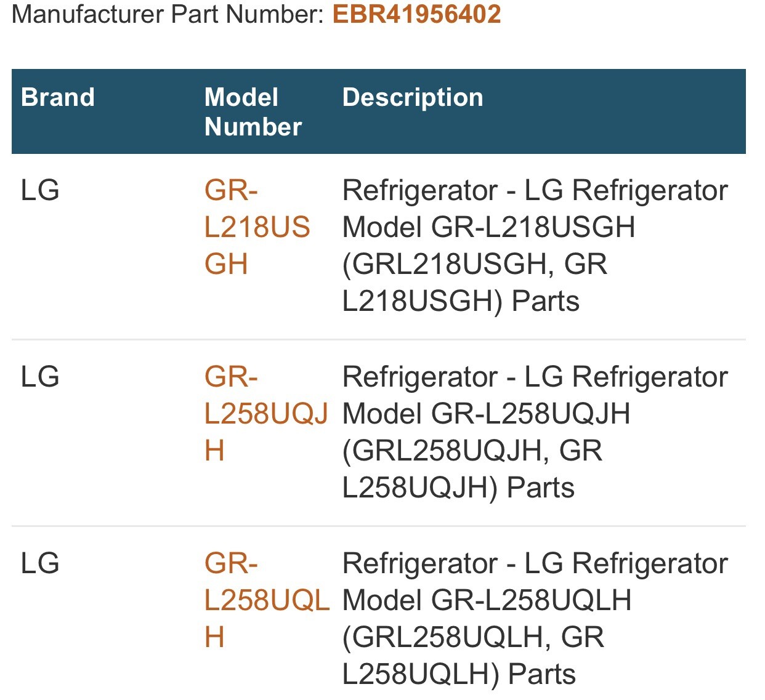Click '(GRL258UQJH, GR' alternate model text
Image resolution: width=765 pixels, height=700 pixels.
click(x=472, y=451)
